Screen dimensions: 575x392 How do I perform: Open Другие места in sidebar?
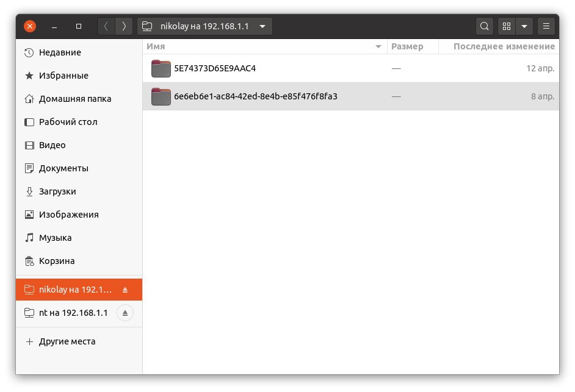[79, 341]
